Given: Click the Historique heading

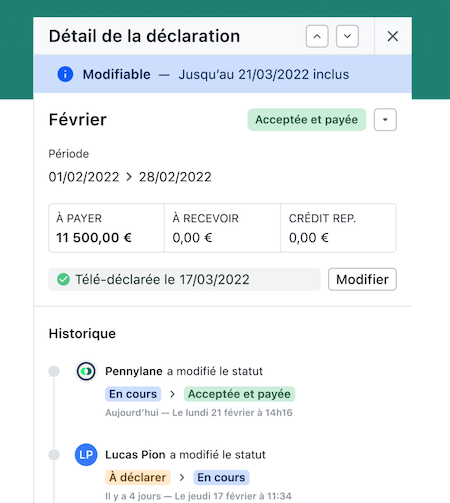Looking at the screenshot, I should 82,334.
